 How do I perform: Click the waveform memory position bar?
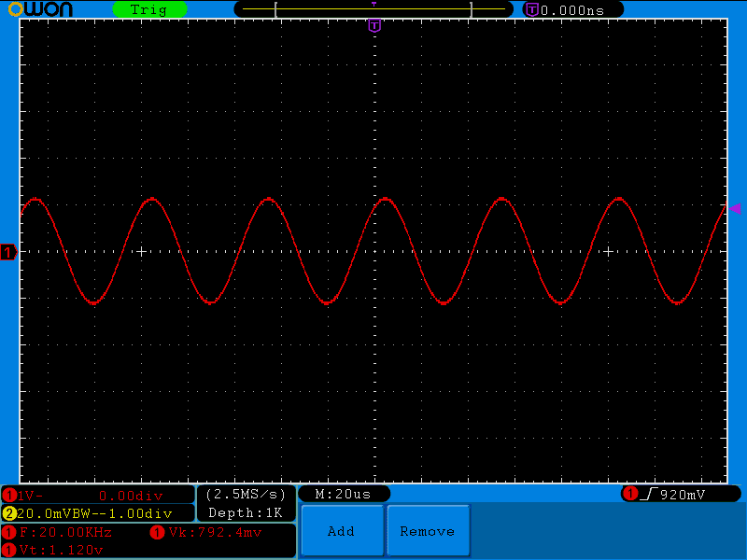373,9
